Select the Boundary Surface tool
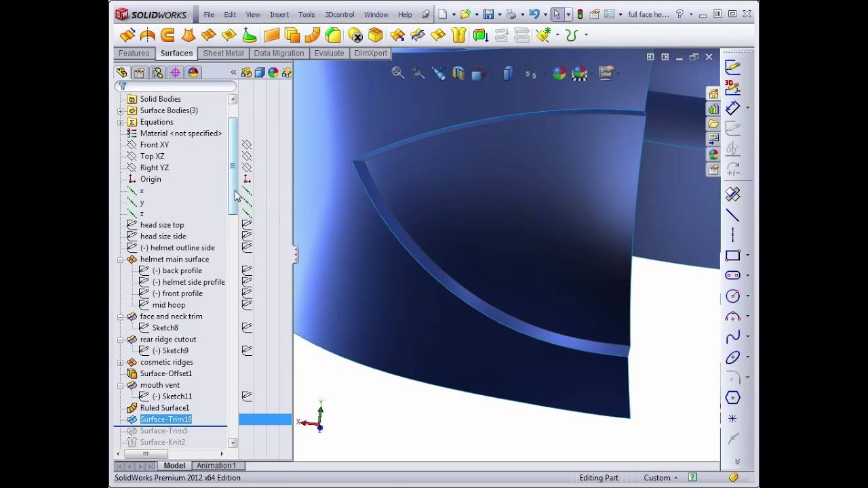Image resolution: width=868 pixels, height=488 pixels. pyautogui.click(x=208, y=35)
